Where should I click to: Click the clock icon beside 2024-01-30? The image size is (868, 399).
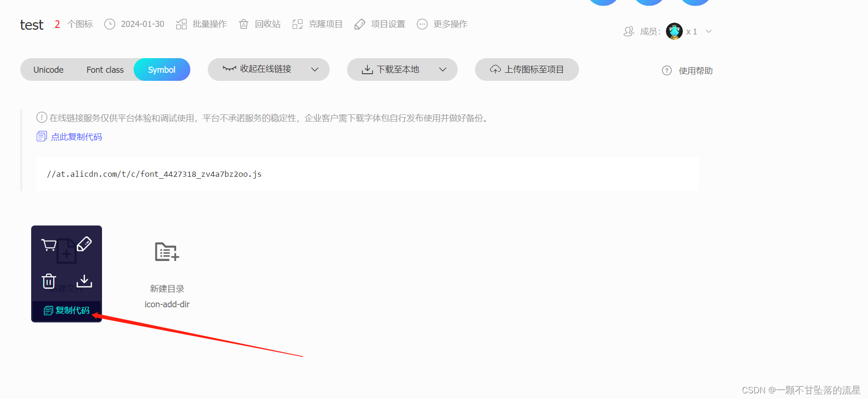(x=110, y=24)
